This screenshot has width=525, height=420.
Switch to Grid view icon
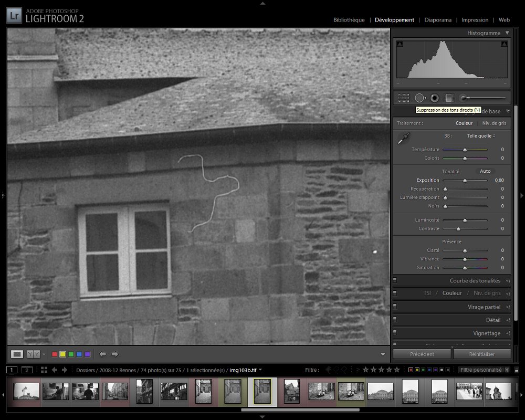pos(44,370)
